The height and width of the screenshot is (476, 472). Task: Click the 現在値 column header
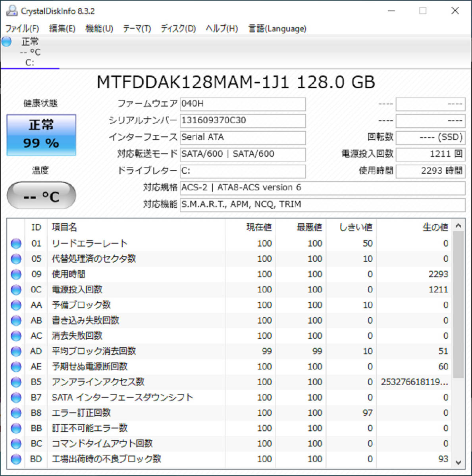[x=250, y=227]
